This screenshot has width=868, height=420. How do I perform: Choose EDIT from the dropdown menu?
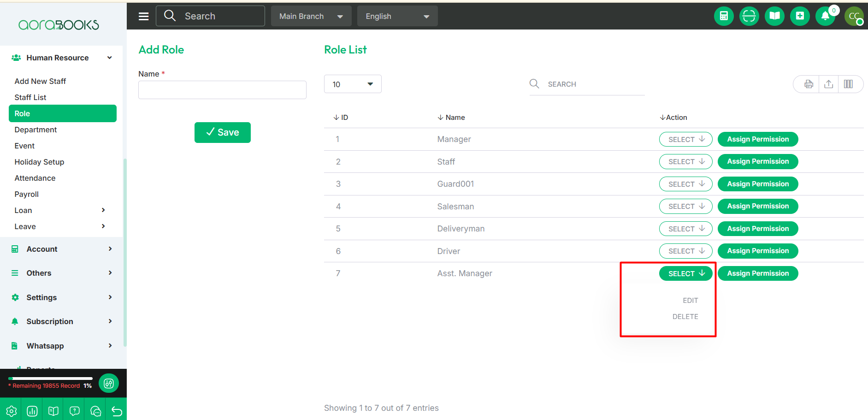[x=690, y=300]
